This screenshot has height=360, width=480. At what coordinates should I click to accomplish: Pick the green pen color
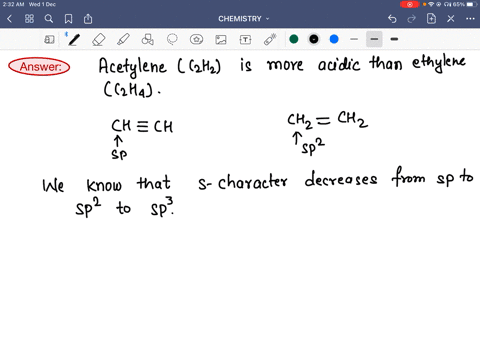(x=294, y=39)
